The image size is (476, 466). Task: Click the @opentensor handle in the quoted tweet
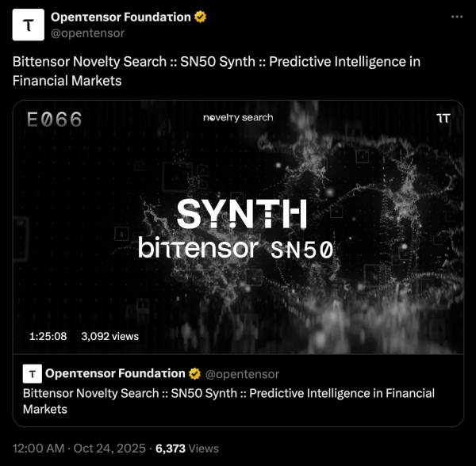point(242,373)
